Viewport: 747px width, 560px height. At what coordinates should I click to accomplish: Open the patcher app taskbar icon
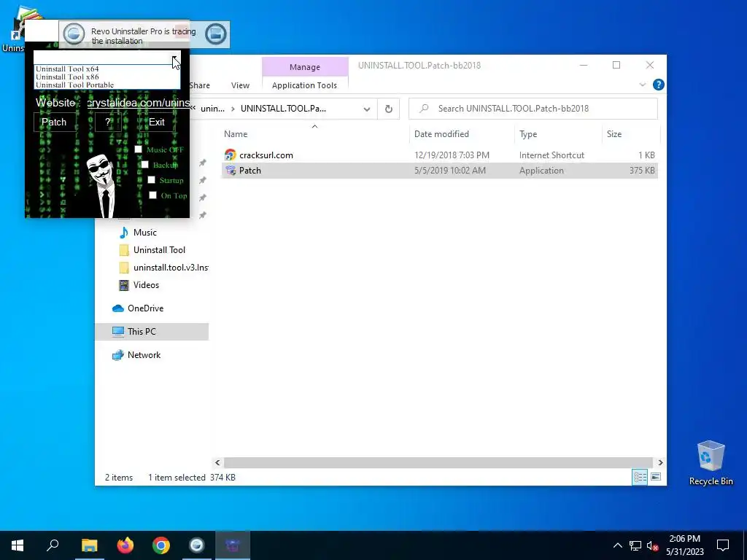[x=233, y=545]
